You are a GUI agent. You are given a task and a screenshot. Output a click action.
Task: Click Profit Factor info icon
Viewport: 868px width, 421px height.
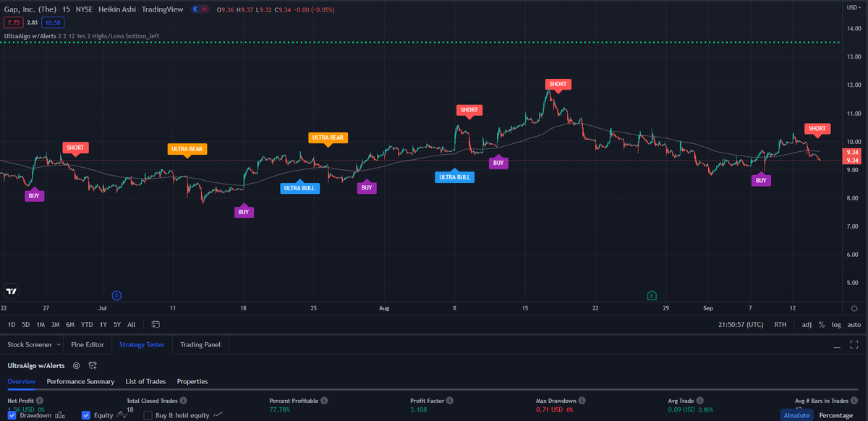tap(448, 400)
